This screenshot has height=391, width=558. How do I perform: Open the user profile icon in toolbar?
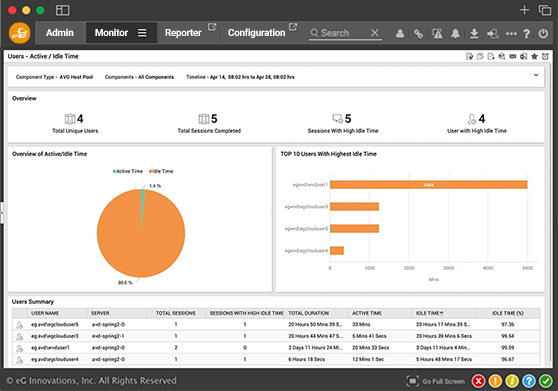coord(400,33)
